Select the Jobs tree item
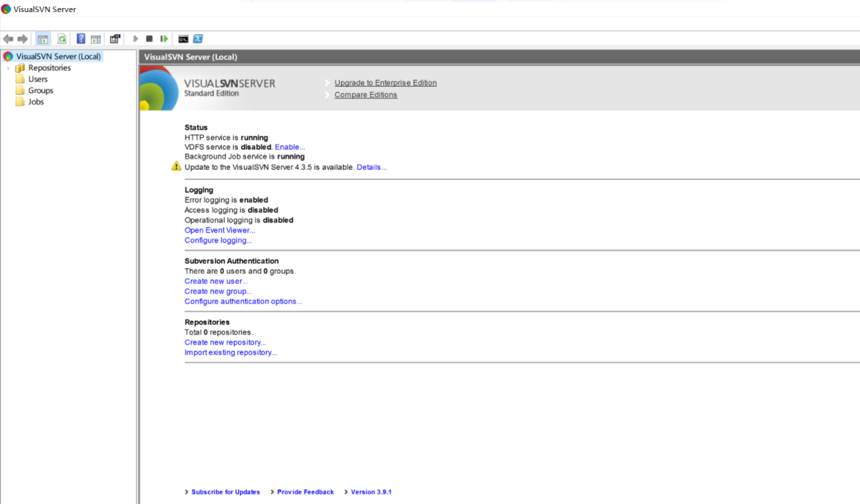This screenshot has height=504, width=860. (36, 102)
